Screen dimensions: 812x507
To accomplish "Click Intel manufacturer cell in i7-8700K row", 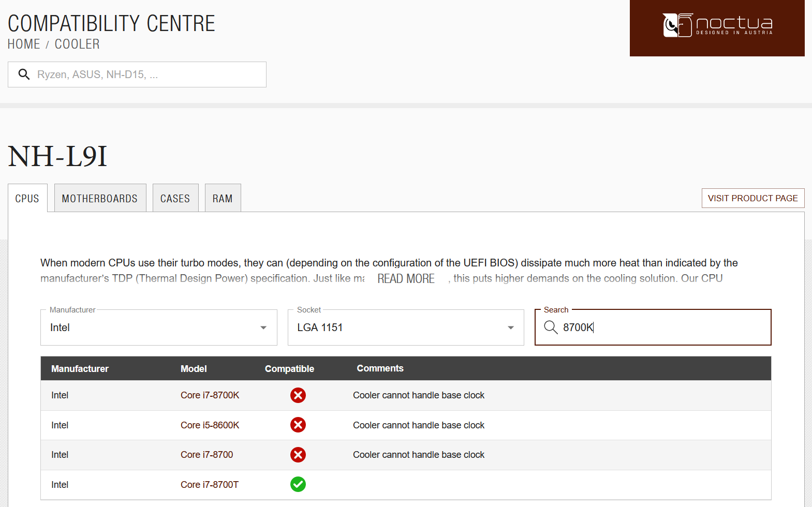I will point(60,395).
